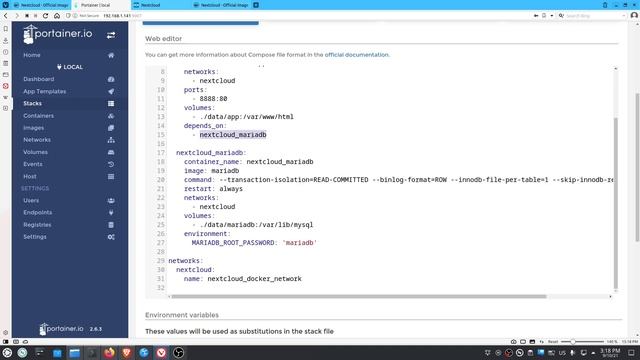Open Users settings
Image resolution: width=640 pixels, height=360 pixels.
click(31, 200)
